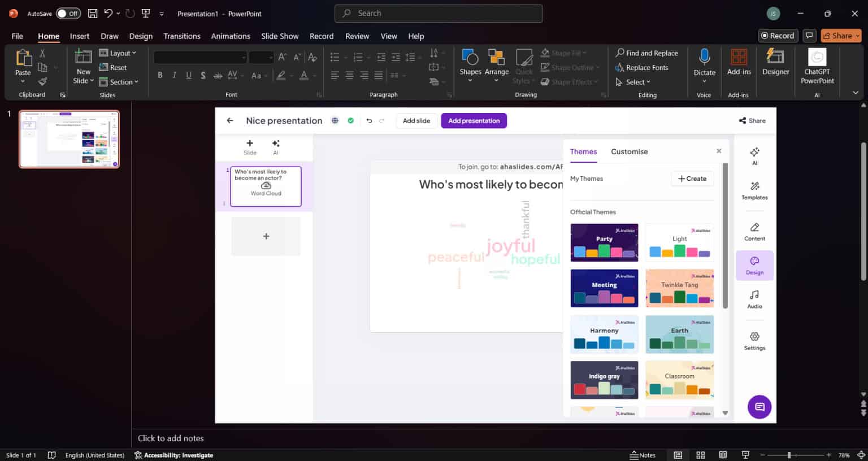Click the AhaSlides back arrow
This screenshot has width=868, height=461.
[230, 120]
